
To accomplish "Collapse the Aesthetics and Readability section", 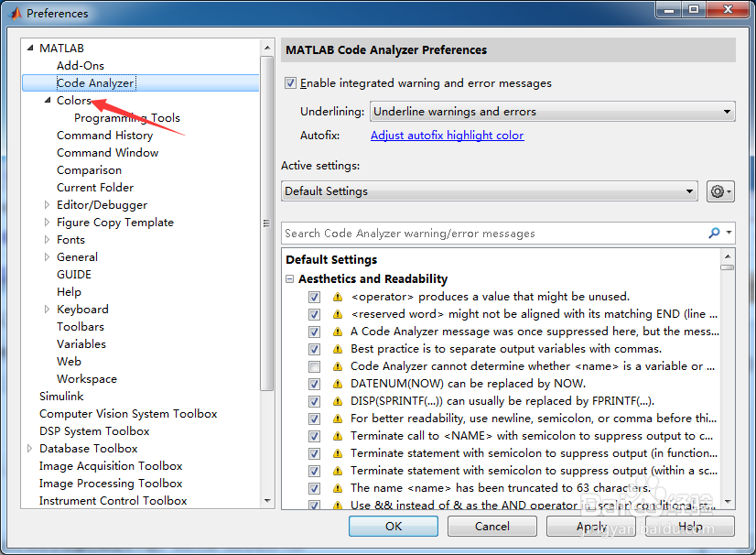I will (x=290, y=279).
